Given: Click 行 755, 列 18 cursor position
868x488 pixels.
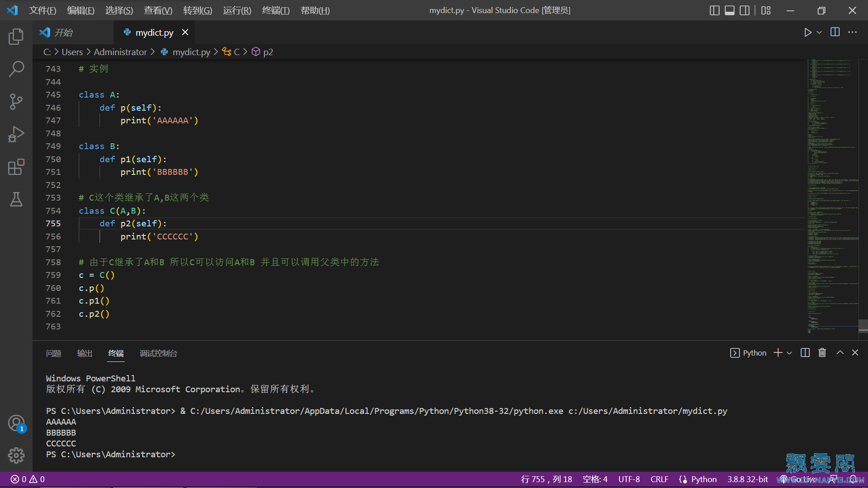Looking at the screenshot, I should (x=547, y=479).
